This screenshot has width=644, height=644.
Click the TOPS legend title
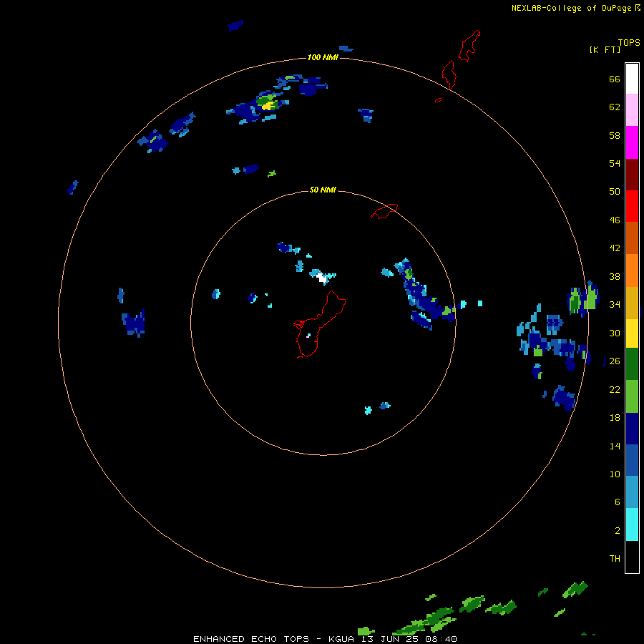629,42
